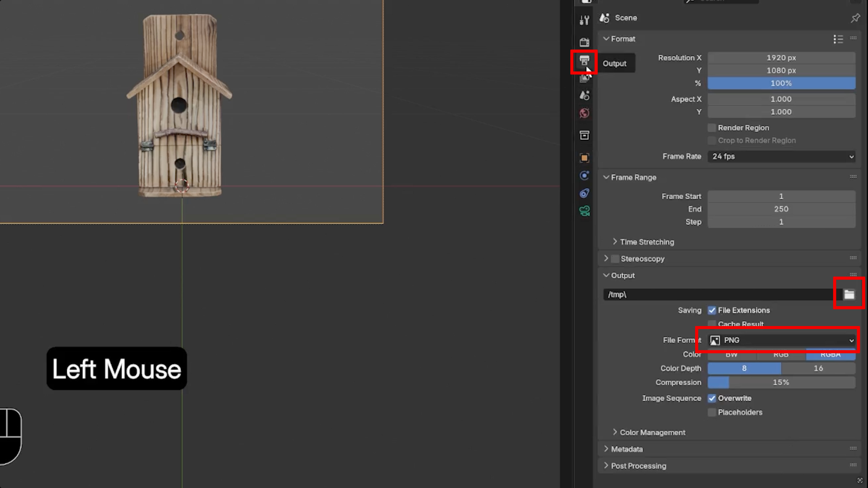Collapse the Frame Range panel
Viewport: 868px width, 488px height.
pyautogui.click(x=630, y=177)
